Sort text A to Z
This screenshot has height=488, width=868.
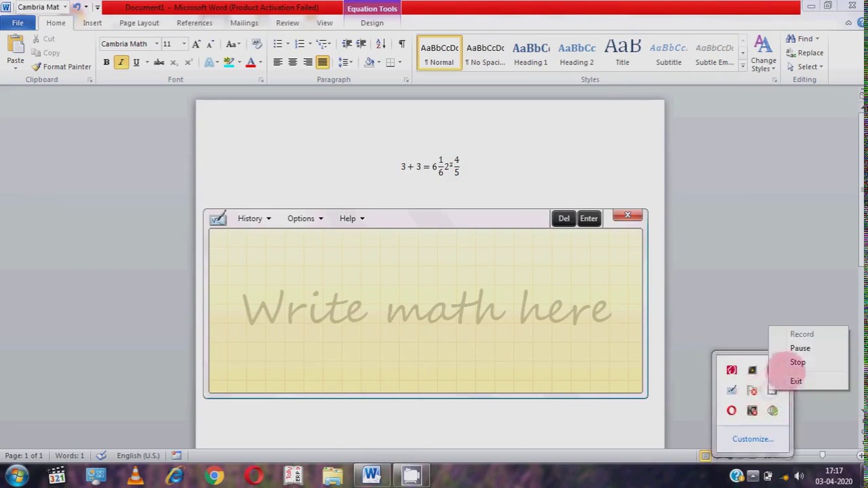click(x=381, y=44)
